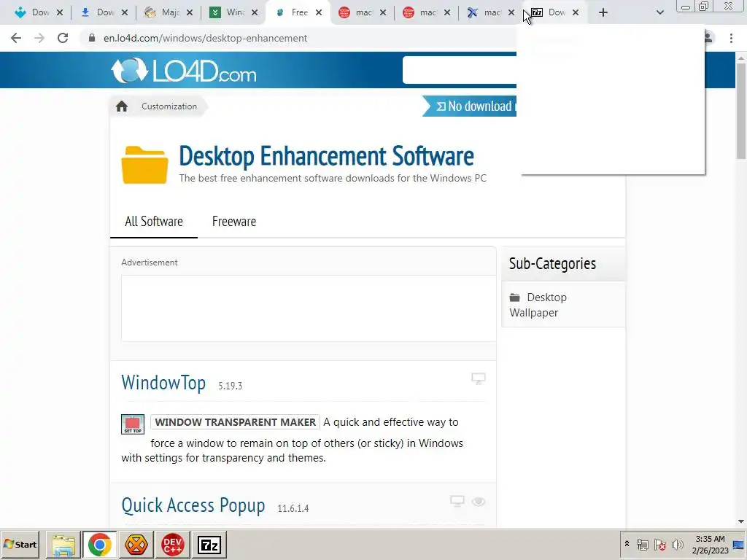This screenshot has width=747, height=560.
Task: Click the page vertical scrollbar thumb
Action: pyautogui.click(x=741, y=111)
